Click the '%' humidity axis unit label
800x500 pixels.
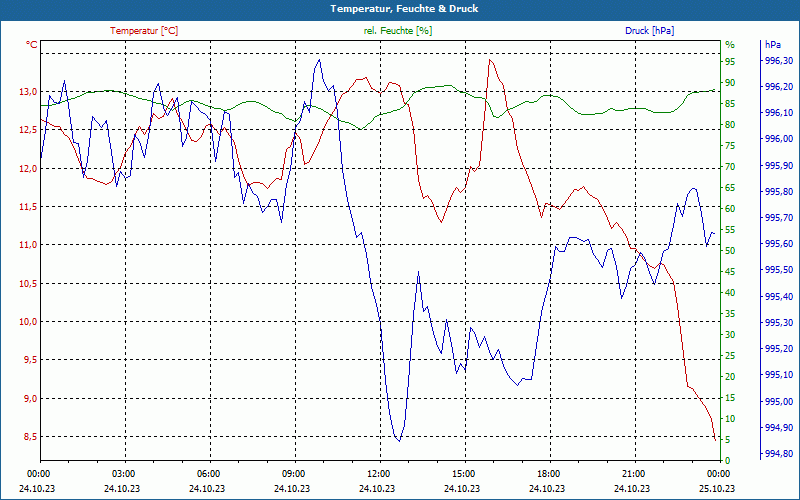coord(730,45)
